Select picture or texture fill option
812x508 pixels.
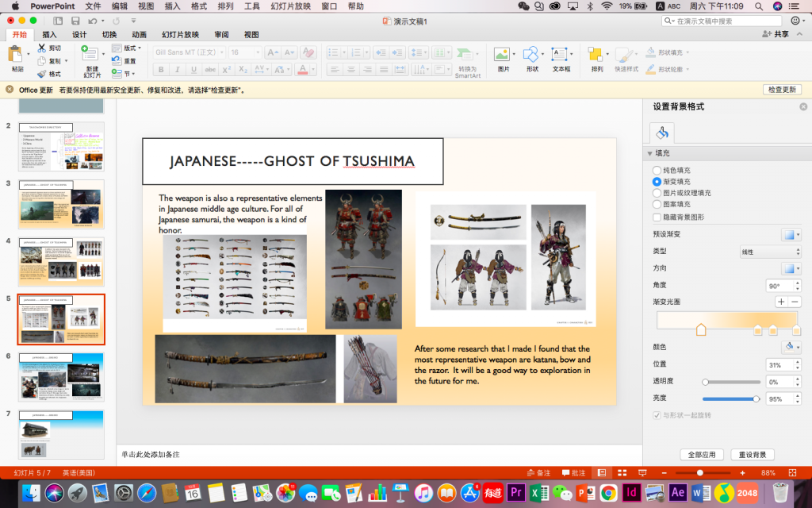[657, 193]
